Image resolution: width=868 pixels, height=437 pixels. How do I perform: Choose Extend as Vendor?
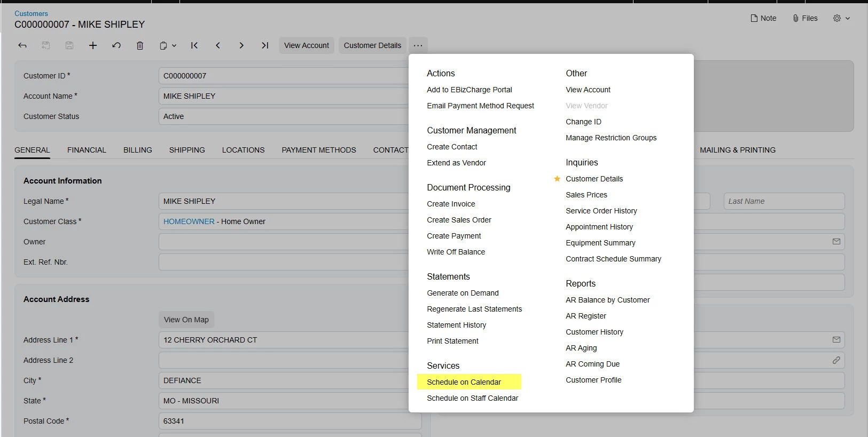[456, 163]
